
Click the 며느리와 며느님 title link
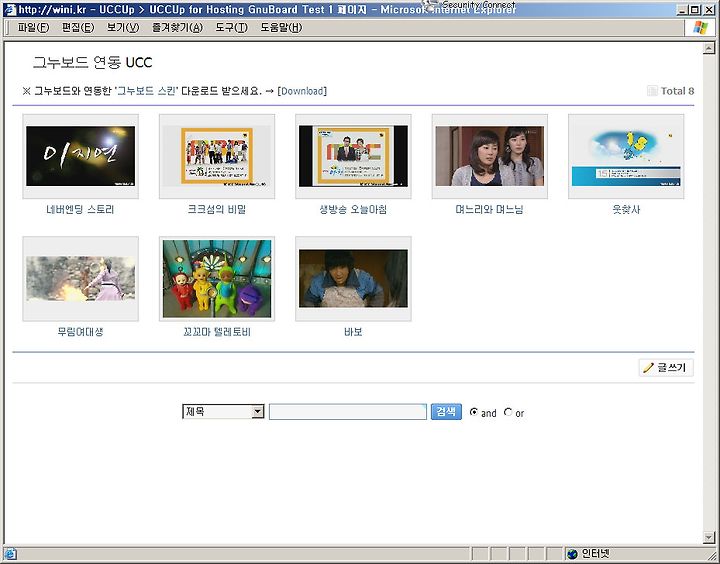coord(489,209)
